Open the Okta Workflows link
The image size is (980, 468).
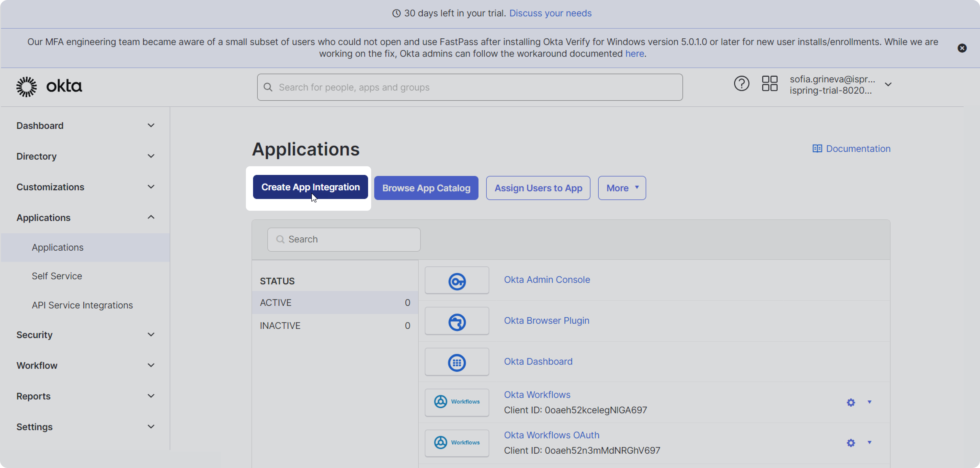[537, 395]
